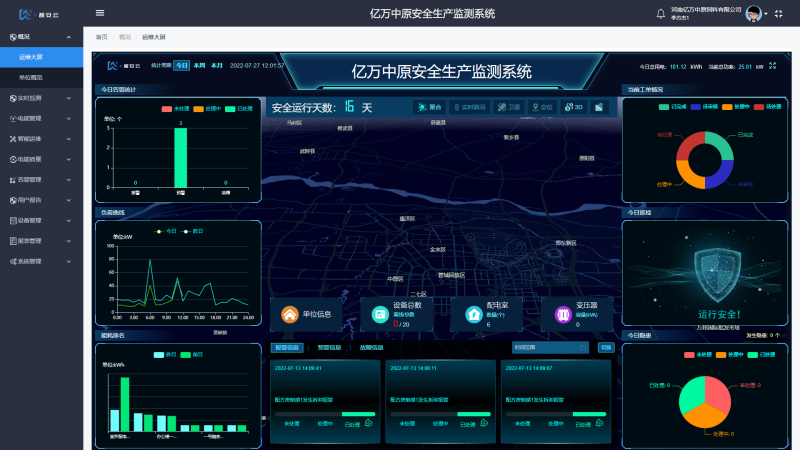
Task: Expand the 实时监测 sidebar menu
Action: pos(43,98)
